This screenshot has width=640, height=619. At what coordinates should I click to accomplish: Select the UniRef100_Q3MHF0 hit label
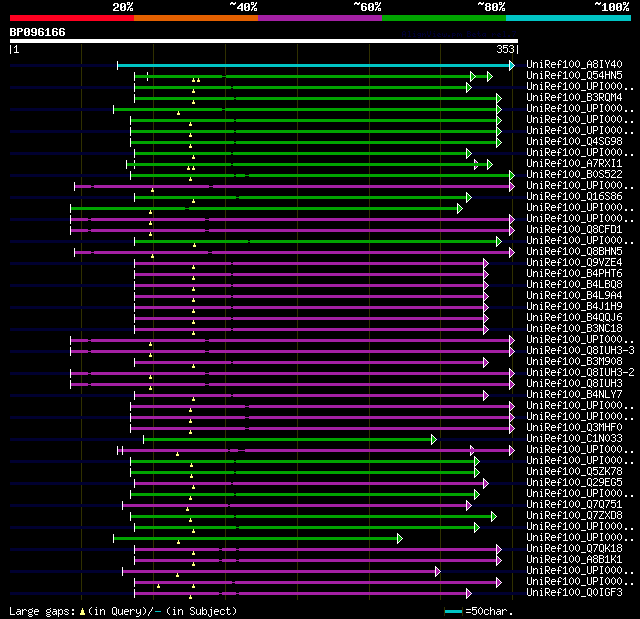[x=574, y=428]
